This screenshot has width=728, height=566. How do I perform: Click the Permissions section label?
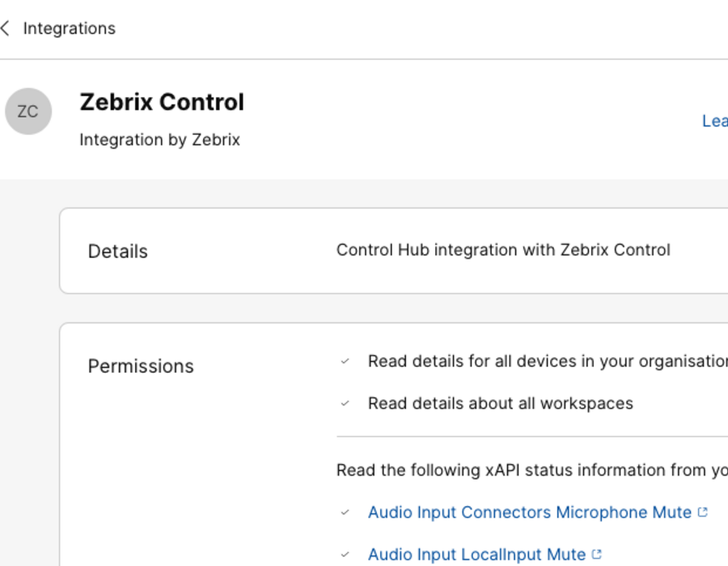point(141,366)
